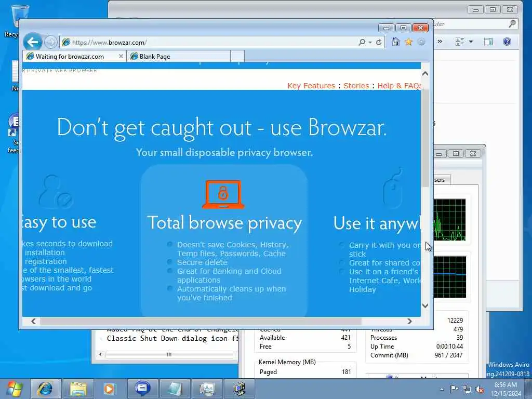Click the orange laptop lock privacy icon

coord(223,194)
